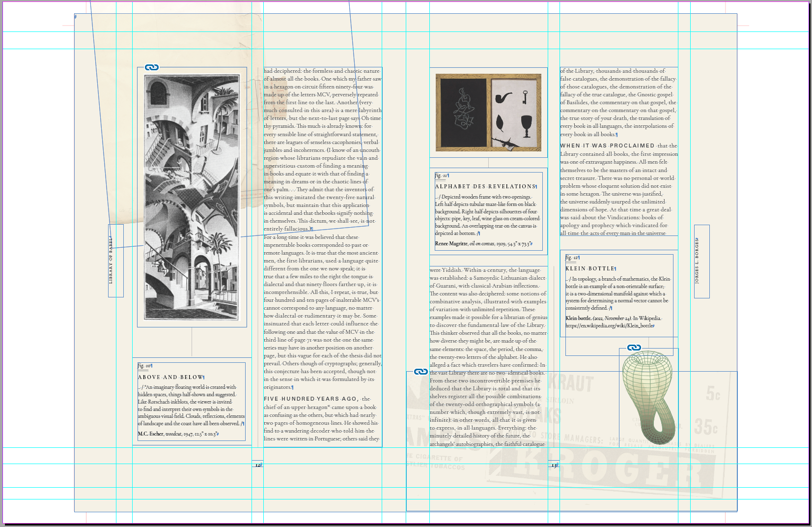The image size is (812, 527).
Task: Click the 'FIVE HUNDRED YEARS AGO,' paragraph lead-in
Action: 311,399
